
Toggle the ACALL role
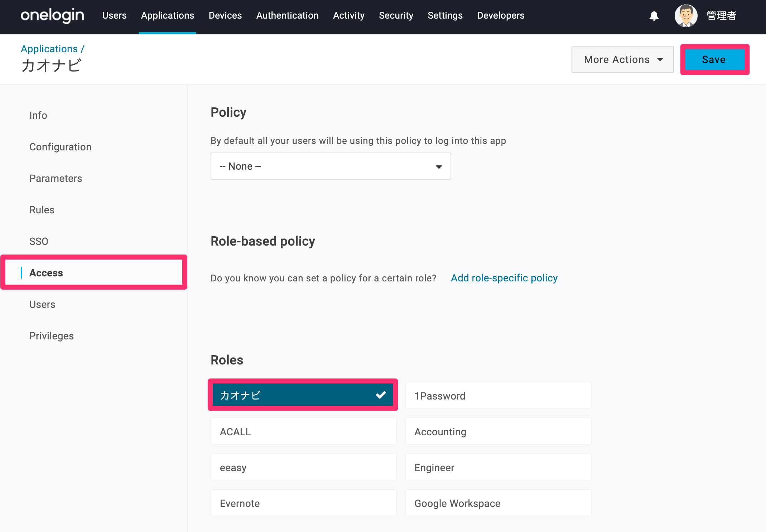303,431
